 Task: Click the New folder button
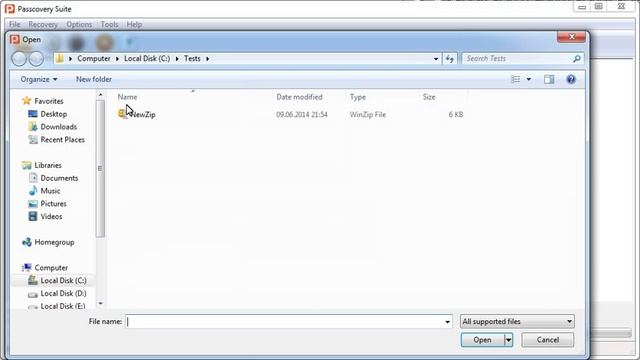94,79
